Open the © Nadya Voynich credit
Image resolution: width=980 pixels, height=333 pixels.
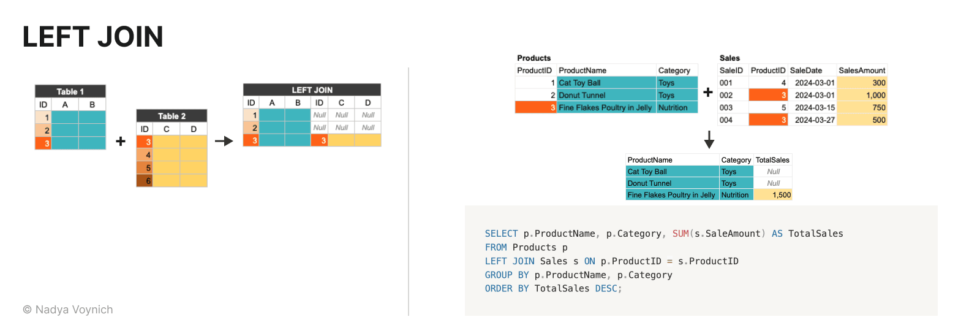coord(68,310)
